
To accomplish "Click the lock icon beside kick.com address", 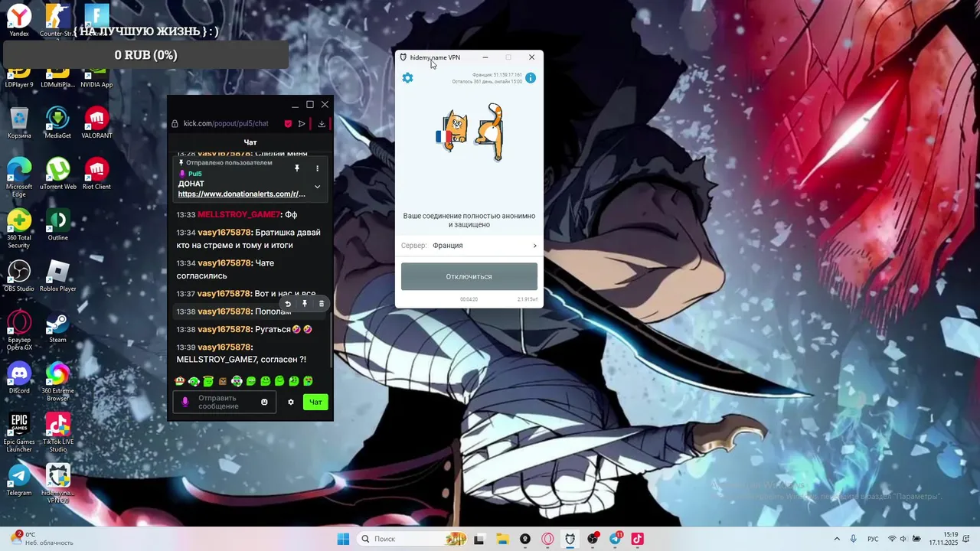I will (175, 124).
